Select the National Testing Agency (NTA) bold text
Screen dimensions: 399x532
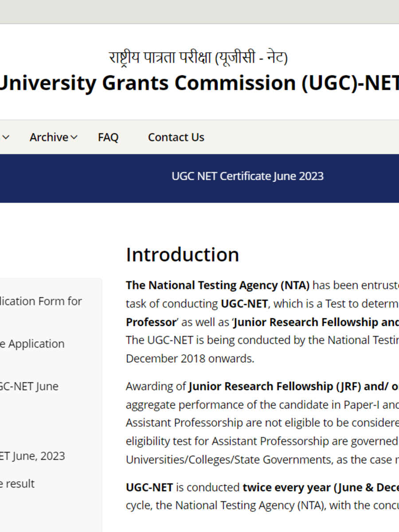[x=217, y=285]
